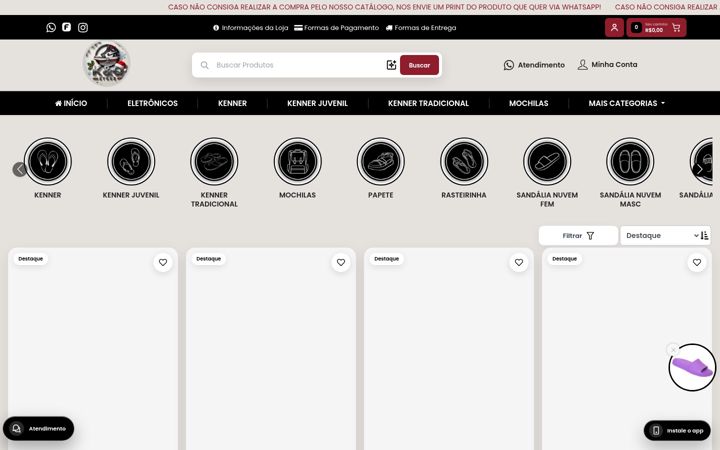Favorite the third product card heart
Screen dimensions: 720x450
click(519, 262)
